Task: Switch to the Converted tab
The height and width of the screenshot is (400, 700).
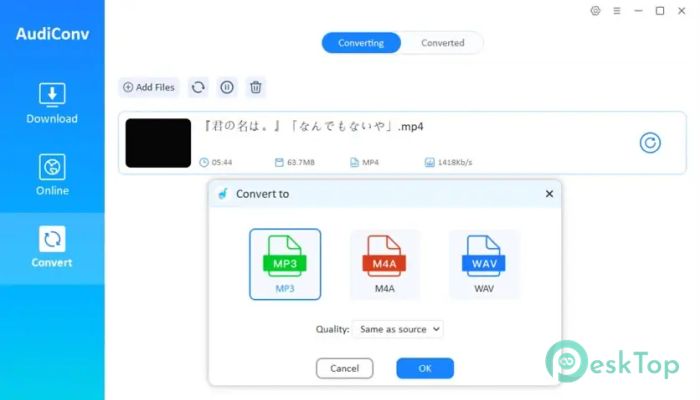Action: pyautogui.click(x=442, y=43)
